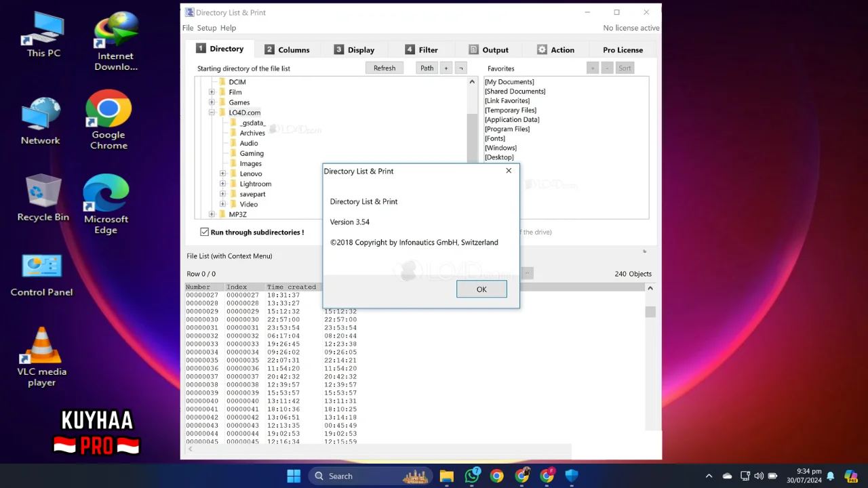The width and height of the screenshot is (868, 488).
Task: Select the _gsdata_ folder
Action: [252, 123]
